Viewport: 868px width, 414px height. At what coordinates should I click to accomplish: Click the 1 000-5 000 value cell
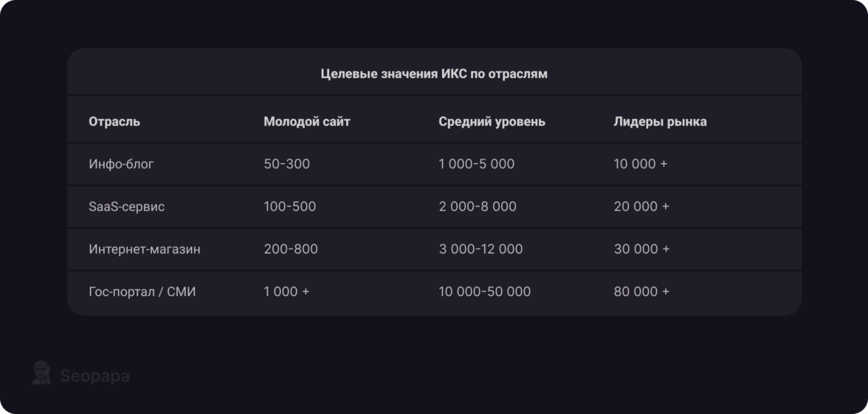476,164
